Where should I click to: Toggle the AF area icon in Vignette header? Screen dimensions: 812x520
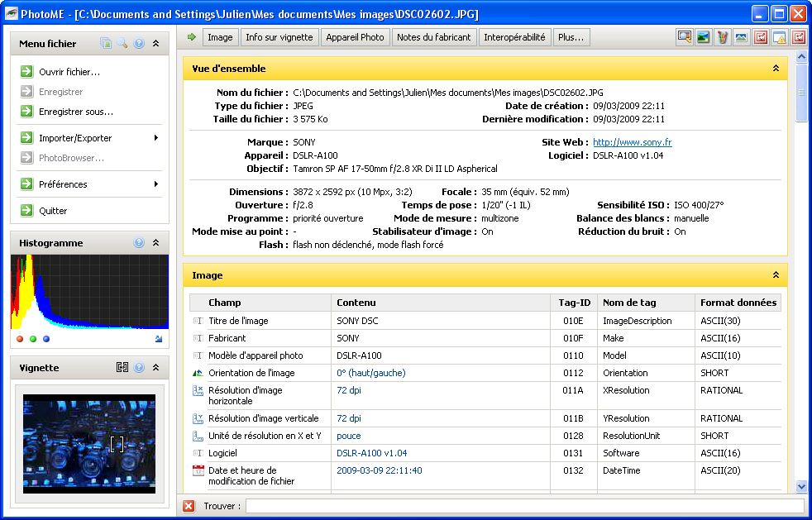tap(122, 367)
